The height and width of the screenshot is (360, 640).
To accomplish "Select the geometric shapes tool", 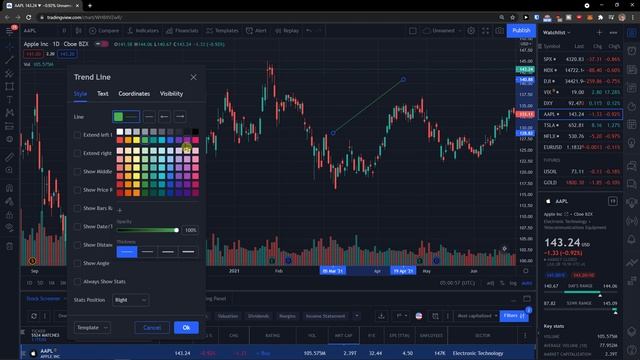I will pos(9,87).
